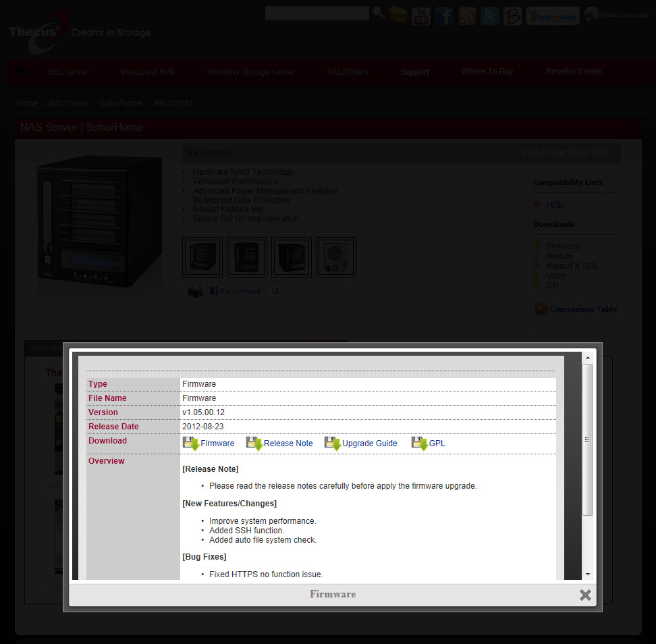Open Firmware under the sidebar Downloads list
656x644 pixels.
(563, 246)
